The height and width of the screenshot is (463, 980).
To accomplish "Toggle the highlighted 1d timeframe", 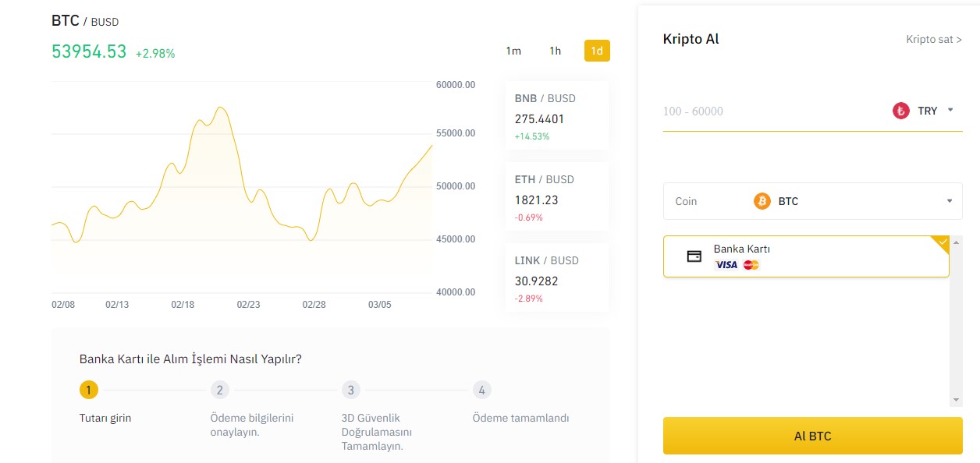I will (x=597, y=50).
